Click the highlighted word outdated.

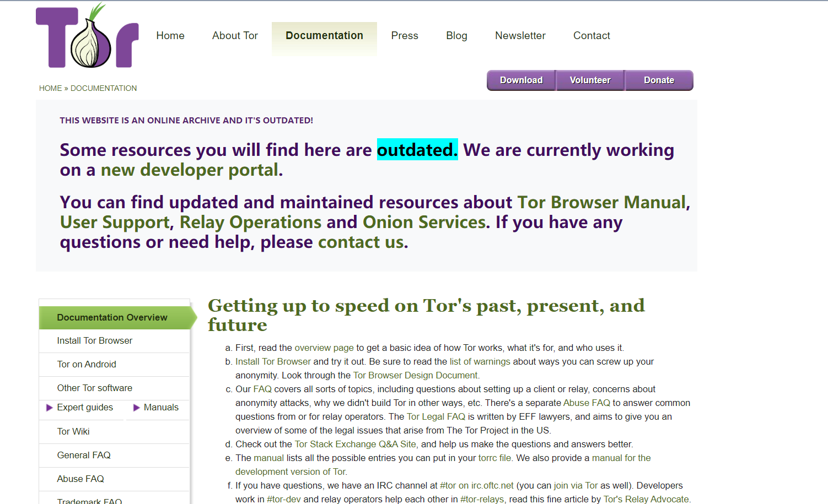pyautogui.click(x=417, y=150)
